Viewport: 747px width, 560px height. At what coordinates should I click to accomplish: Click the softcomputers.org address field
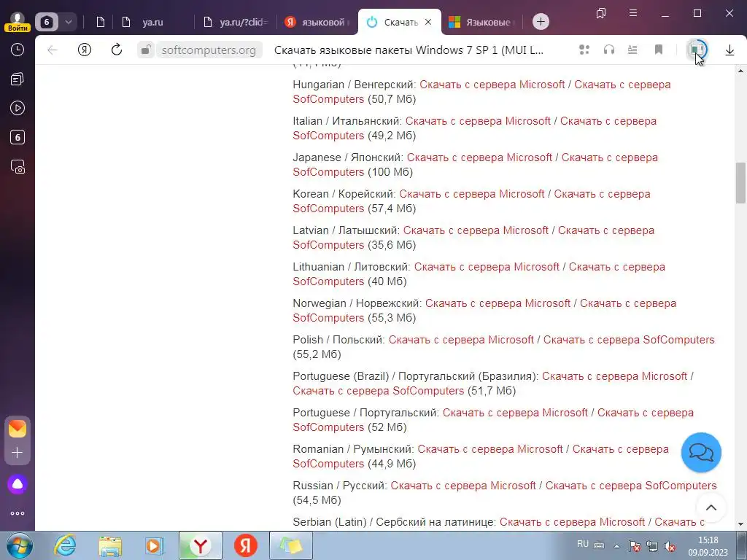(x=209, y=50)
